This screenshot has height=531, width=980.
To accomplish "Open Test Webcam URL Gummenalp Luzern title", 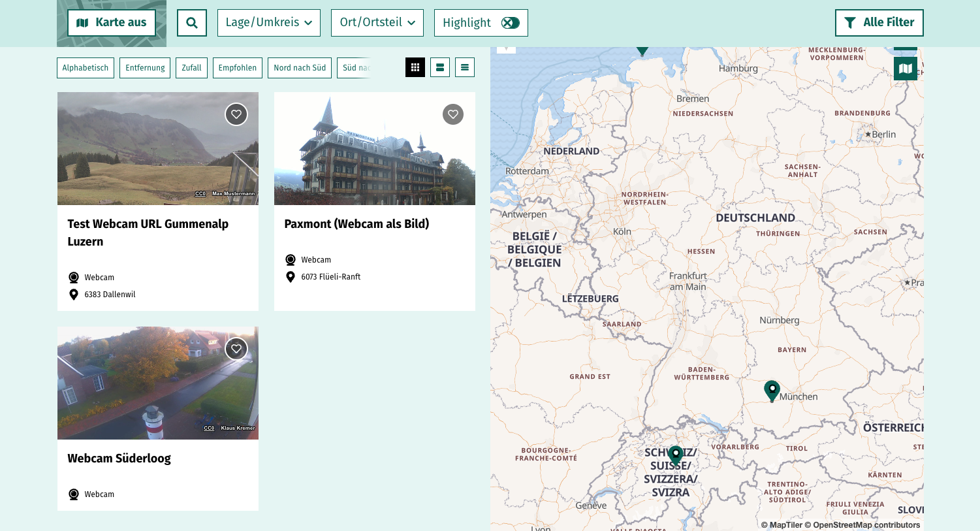I will click(x=148, y=233).
